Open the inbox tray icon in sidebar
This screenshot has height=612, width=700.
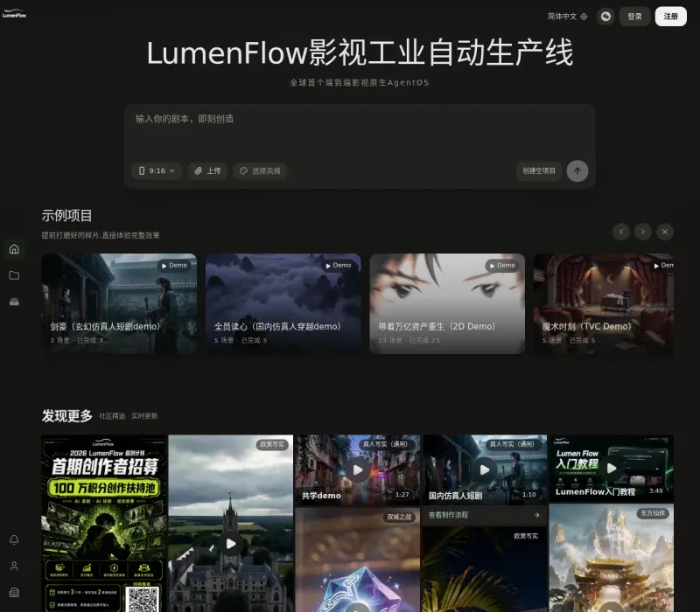tap(14, 302)
